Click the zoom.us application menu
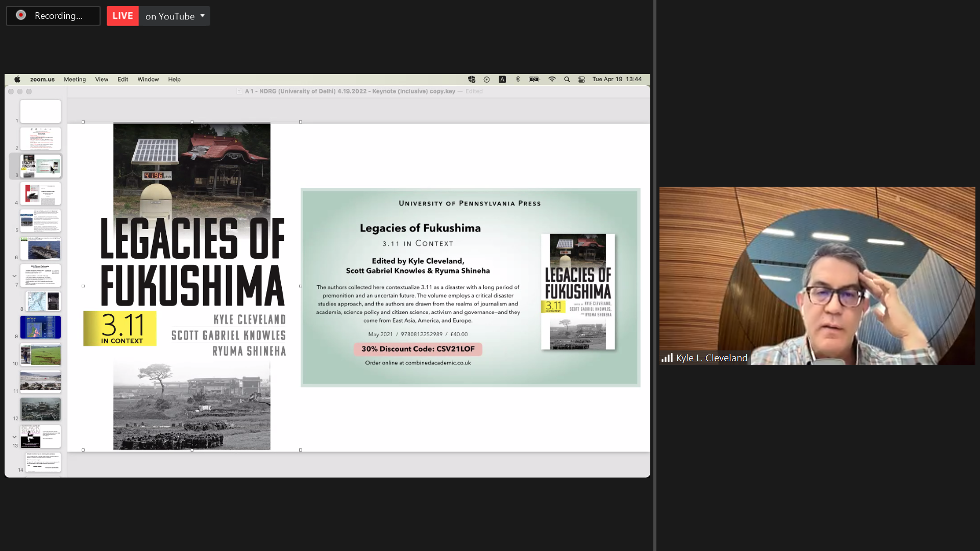This screenshot has width=980, height=551. click(x=42, y=80)
